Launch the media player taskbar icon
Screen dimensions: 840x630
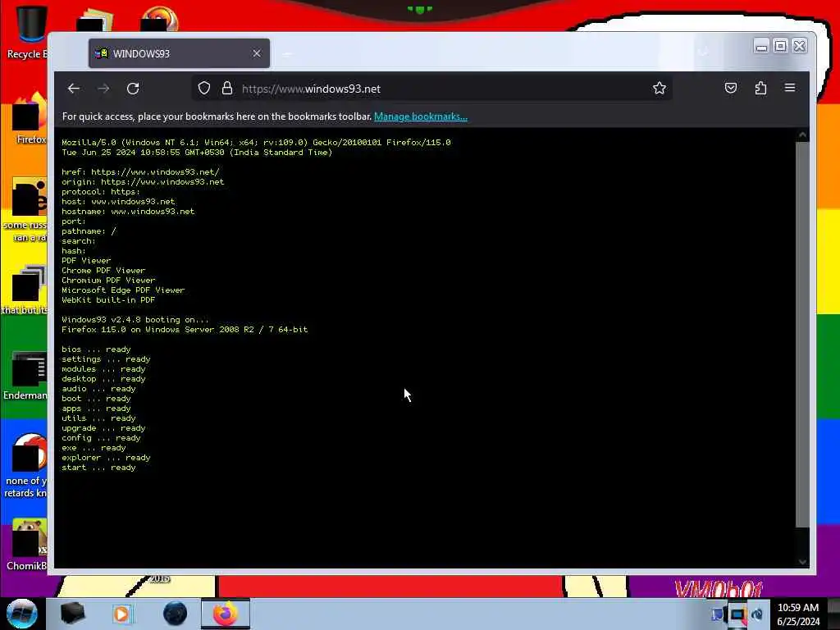(x=121, y=614)
